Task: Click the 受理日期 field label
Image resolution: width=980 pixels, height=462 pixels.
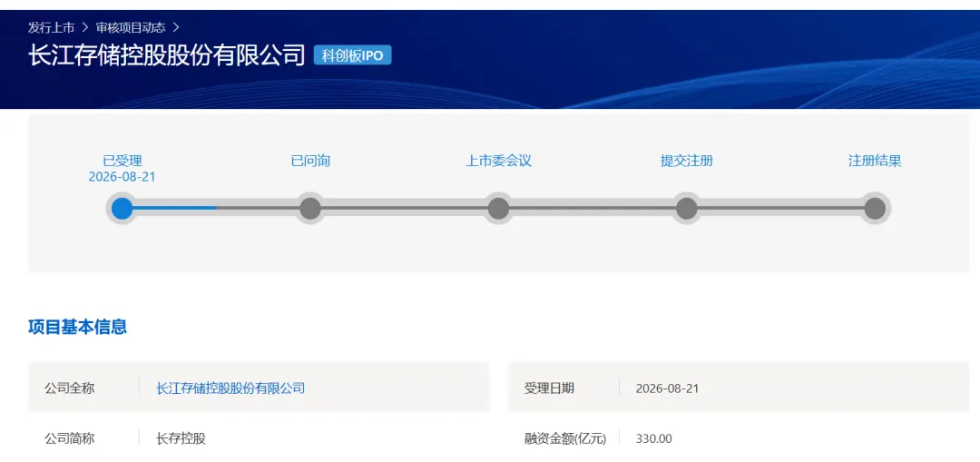Action: (x=549, y=388)
